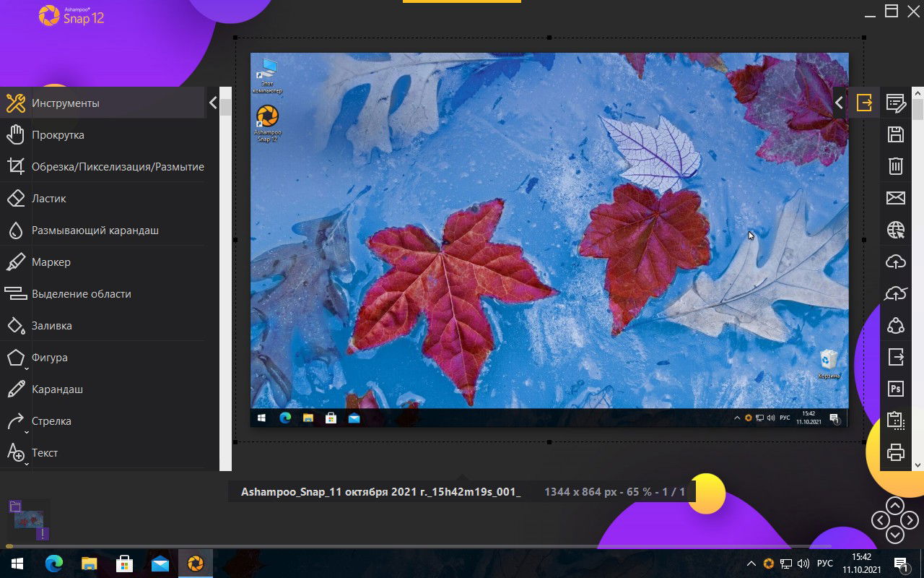Open the Инструменты tools header
924x578 pixels.
click(x=103, y=103)
